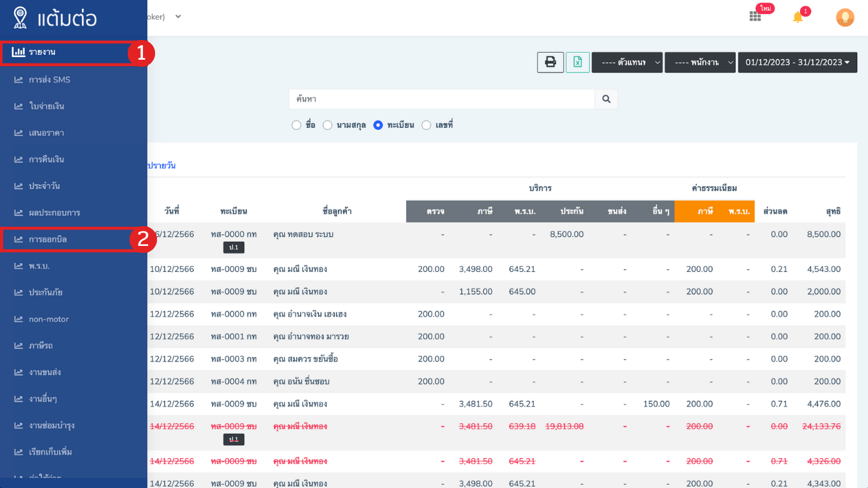Click the net amount 4,543.00
Image resolution: width=868 pixels, height=488 pixels.
pyautogui.click(x=824, y=269)
